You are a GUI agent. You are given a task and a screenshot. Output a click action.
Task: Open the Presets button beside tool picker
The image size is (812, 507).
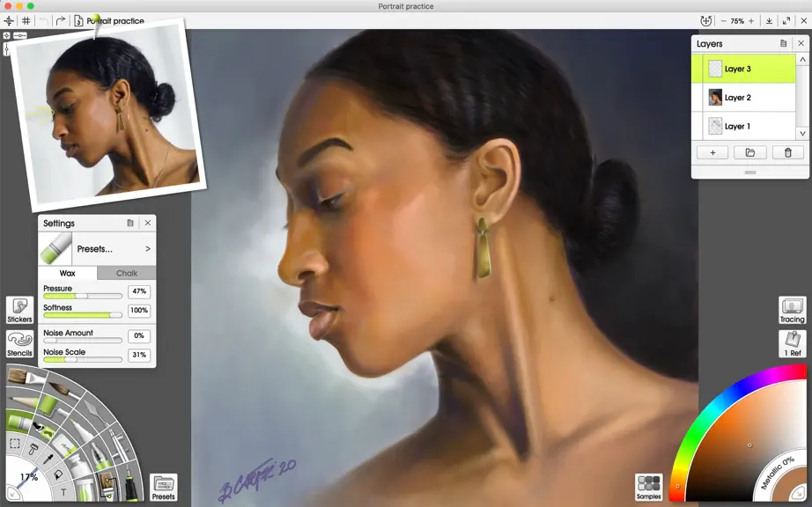point(164,488)
